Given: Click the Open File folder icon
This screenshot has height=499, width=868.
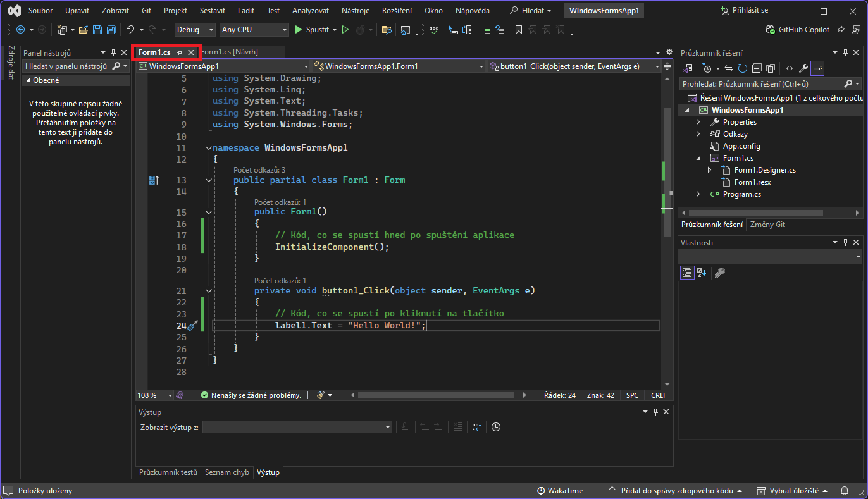Looking at the screenshot, I should 83,30.
